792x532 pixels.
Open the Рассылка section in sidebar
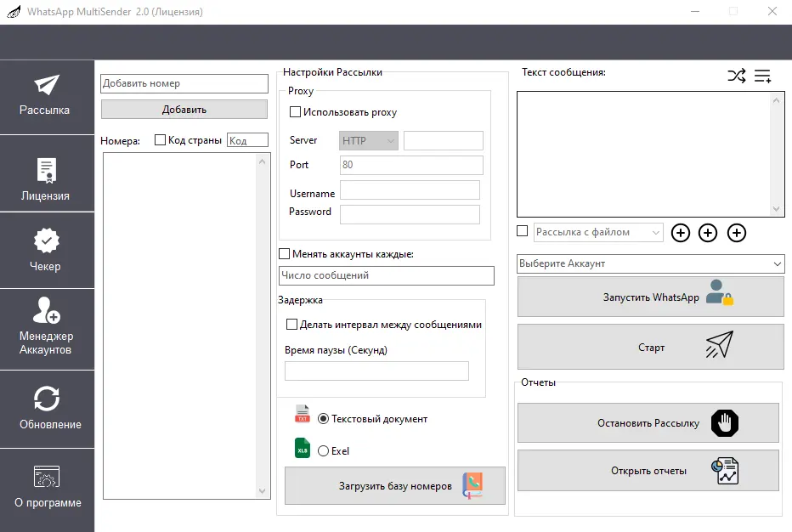pyautogui.click(x=47, y=97)
